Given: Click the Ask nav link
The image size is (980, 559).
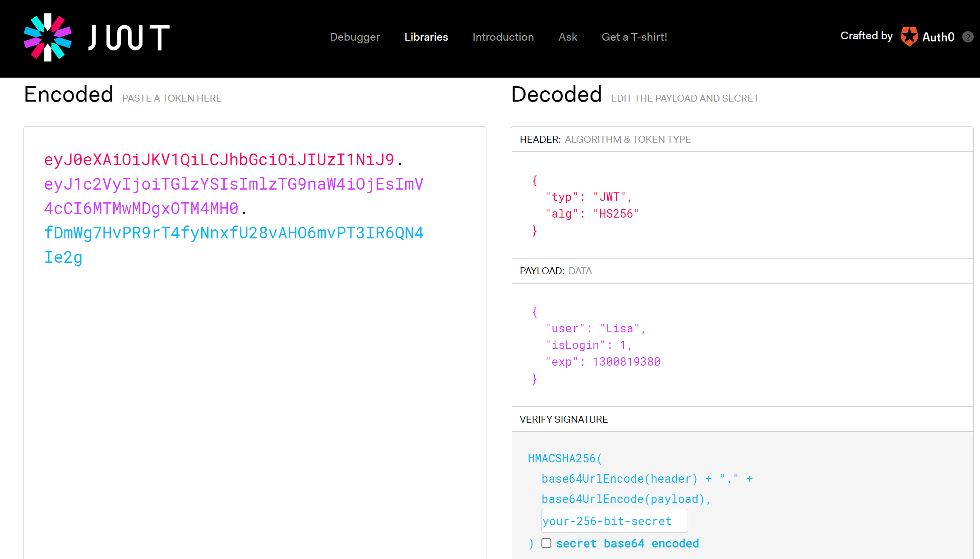Looking at the screenshot, I should tap(568, 37).
